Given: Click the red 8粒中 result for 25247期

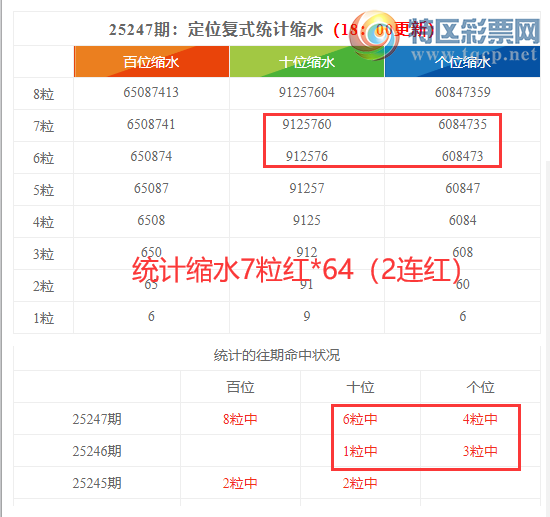Looking at the screenshot, I should click(240, 419).
